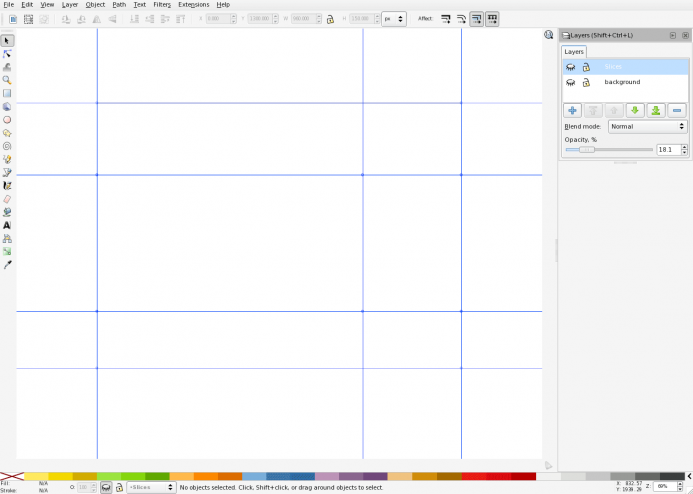The height and width of the screenshot is (494, 693).
Task: Pick the light blue palette swatch
Action: point(254,476)
